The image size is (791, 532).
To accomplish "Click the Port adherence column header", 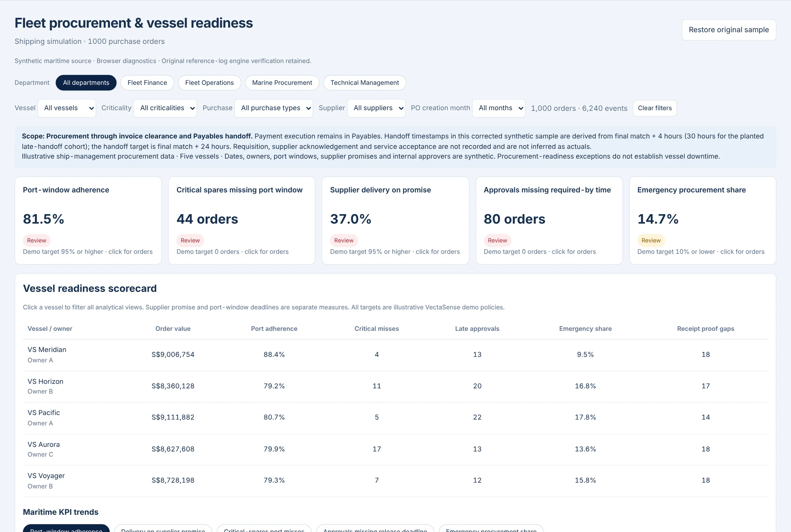I will (274, 329).
